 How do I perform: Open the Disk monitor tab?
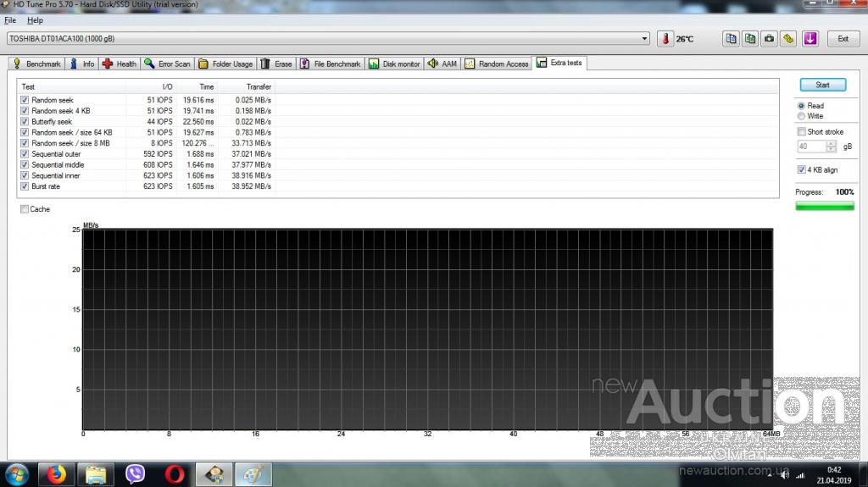point(395,64)
